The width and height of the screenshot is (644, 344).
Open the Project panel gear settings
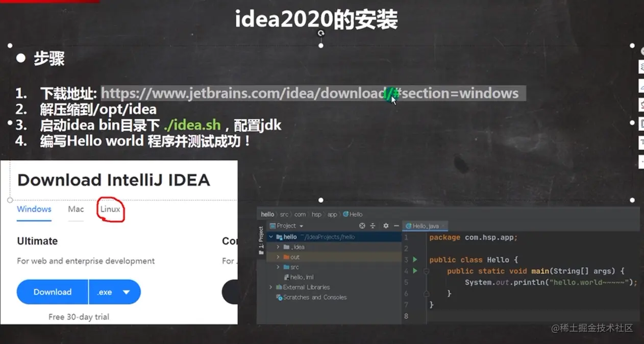[385, 226]
